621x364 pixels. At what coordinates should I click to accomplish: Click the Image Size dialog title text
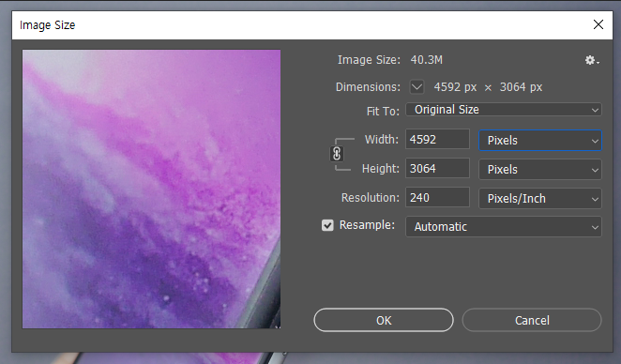[x=48, y=25]
